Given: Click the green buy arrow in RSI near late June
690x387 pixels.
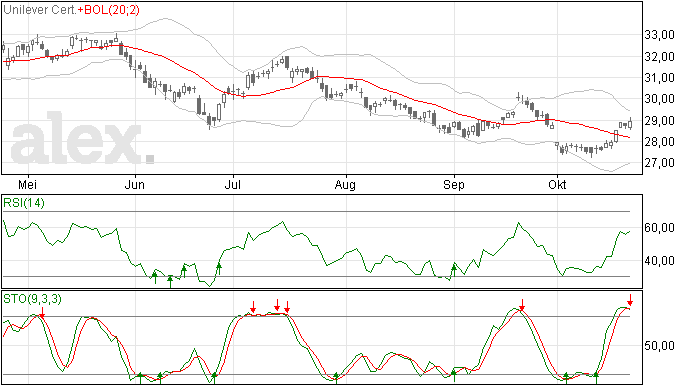Looking at the screenshot, I should pos(219,269).
